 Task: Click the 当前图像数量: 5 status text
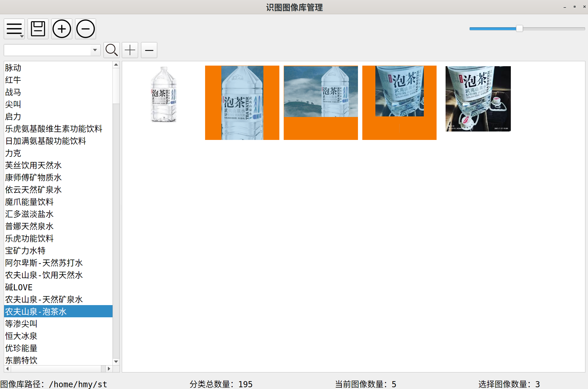366,384
